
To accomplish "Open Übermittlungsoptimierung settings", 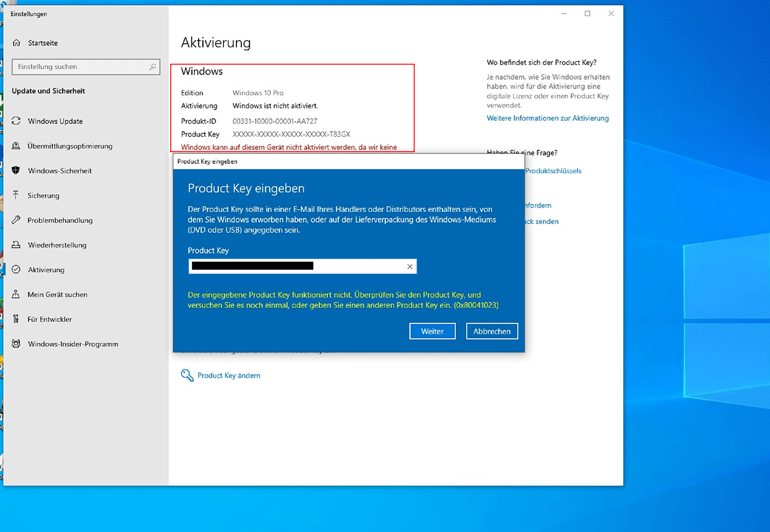I will pos(70,146).
